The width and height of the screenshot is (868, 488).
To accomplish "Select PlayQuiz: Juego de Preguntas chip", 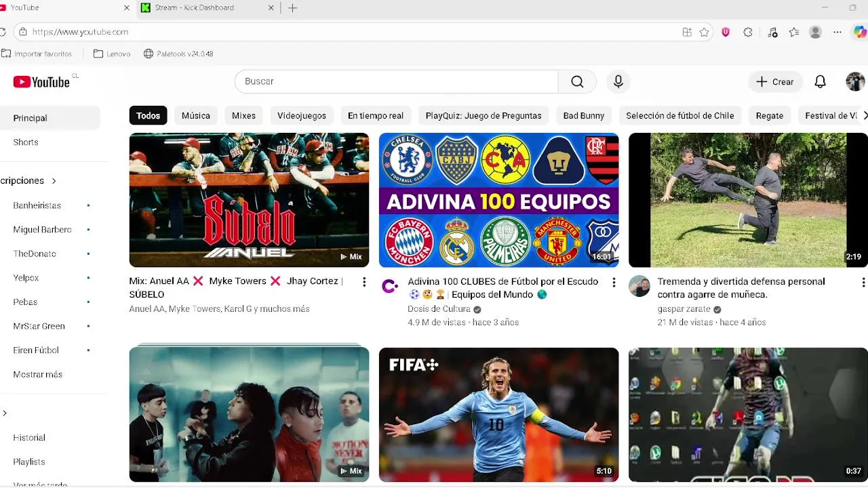I will point(484,116).
